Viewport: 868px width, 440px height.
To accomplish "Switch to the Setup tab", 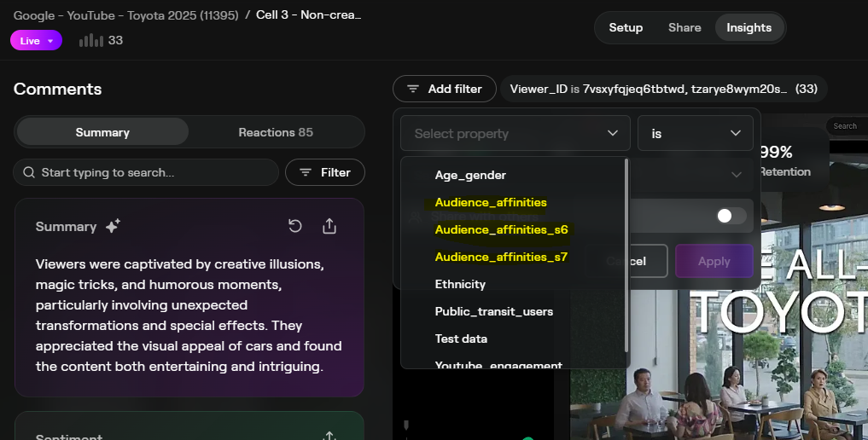I will [x=626, y=27].
